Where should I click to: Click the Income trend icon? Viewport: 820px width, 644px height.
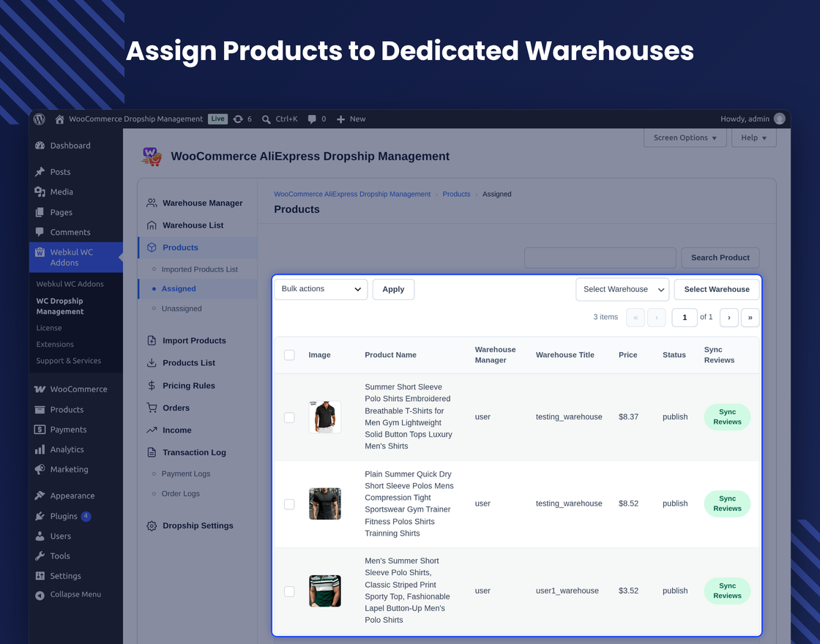(x=152, y=430)
